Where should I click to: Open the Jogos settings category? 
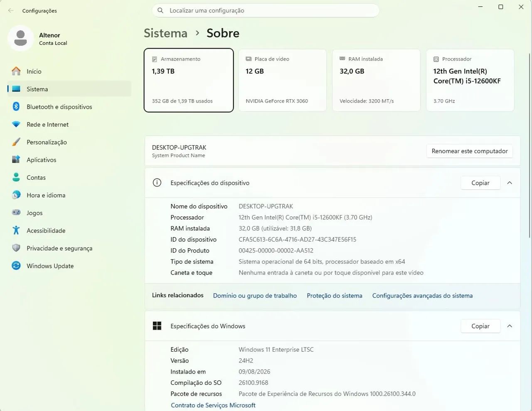coord(69,213)
